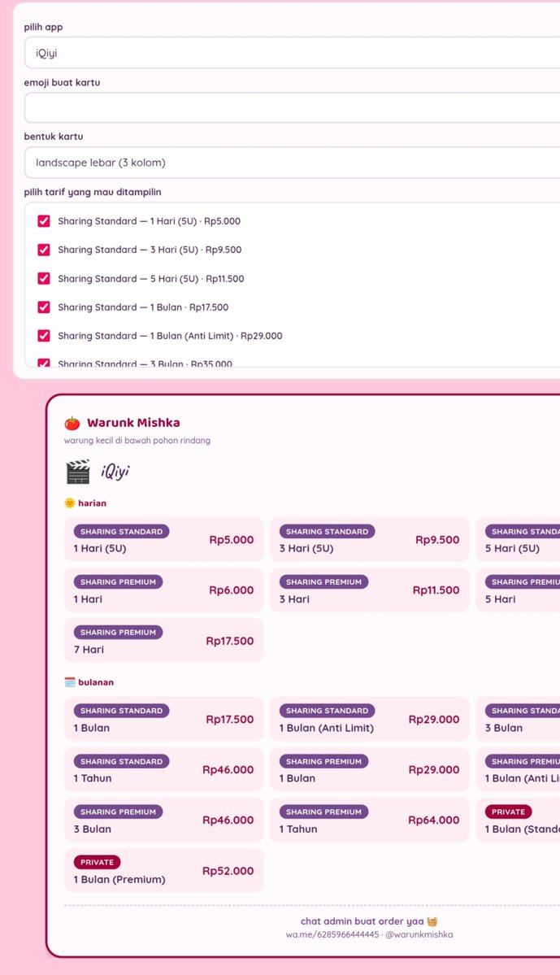
Task: Click the PRIVATE badge above 1 Bulan (Premium)
Action: click(97, 863)
